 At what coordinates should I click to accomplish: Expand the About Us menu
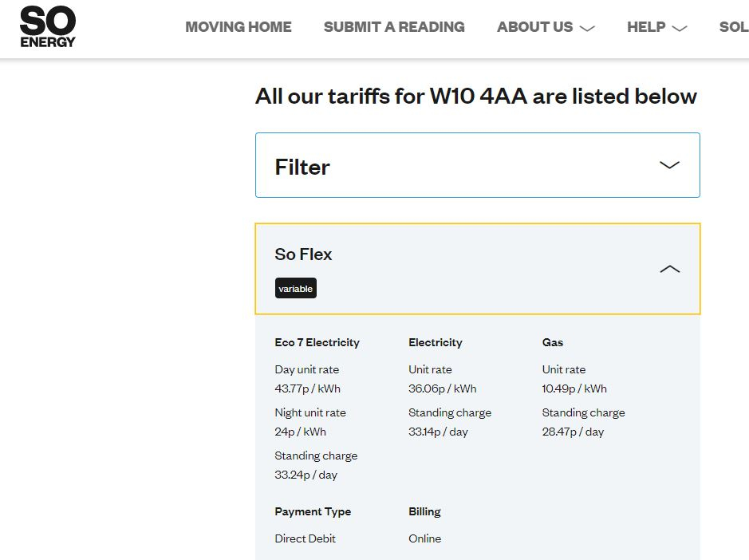(x=546, y=27)
